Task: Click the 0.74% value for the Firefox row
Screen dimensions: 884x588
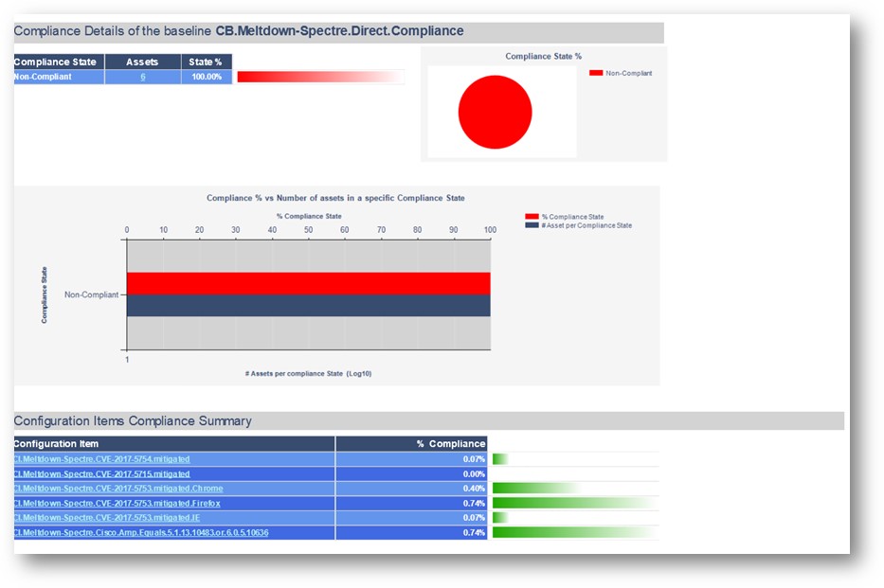Action: 474,503
